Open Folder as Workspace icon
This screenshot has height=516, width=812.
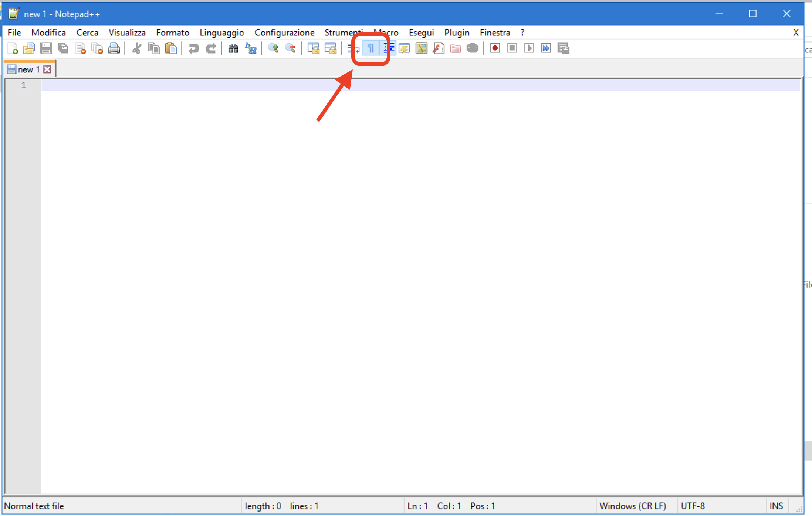456,48
